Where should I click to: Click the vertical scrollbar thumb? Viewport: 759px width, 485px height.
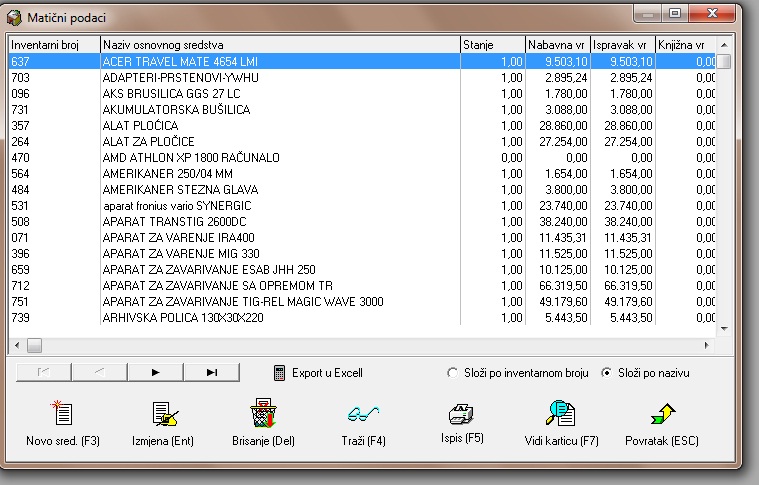coord(724,62)
